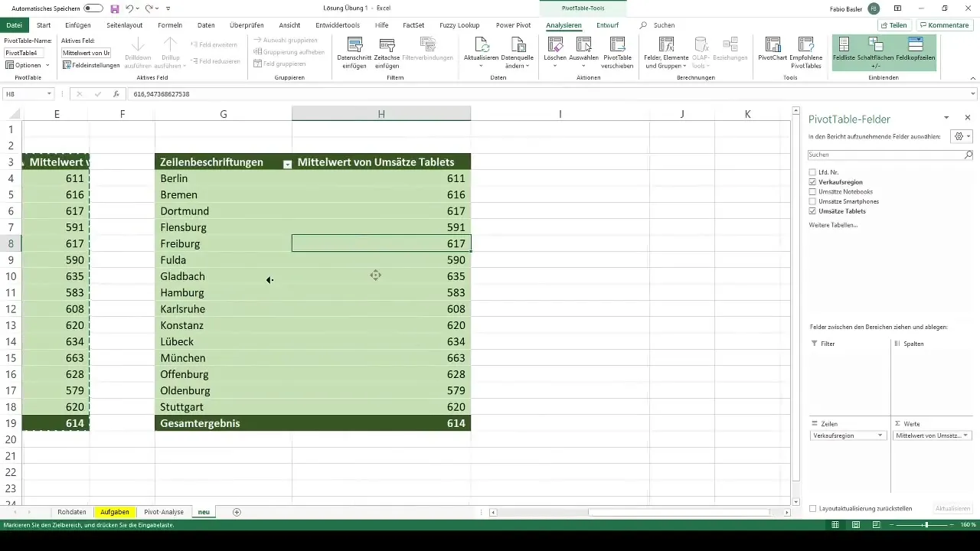Close the PivotTable-Felder pane
980x551 pixels.
[x=968, y=118]
